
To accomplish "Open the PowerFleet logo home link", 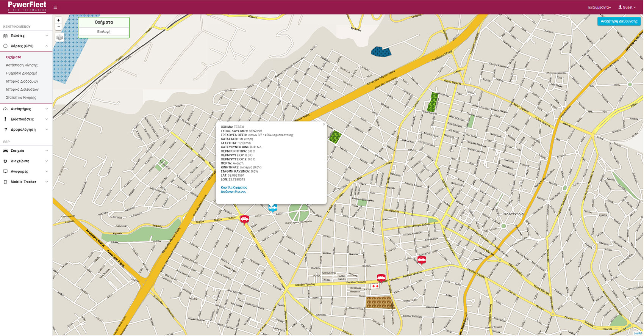I will (27, 7).
